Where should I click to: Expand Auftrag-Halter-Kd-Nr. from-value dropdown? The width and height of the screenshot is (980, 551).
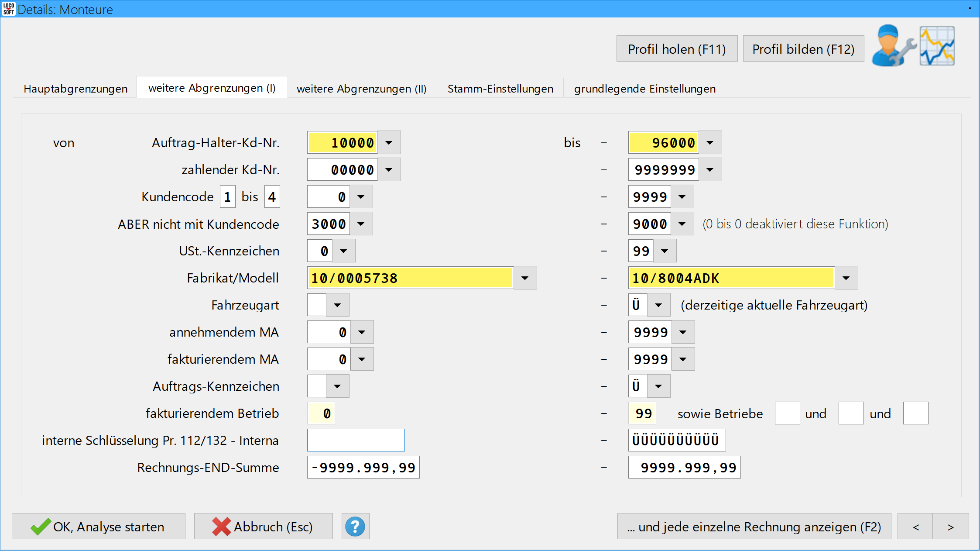[x=389, y=143]
